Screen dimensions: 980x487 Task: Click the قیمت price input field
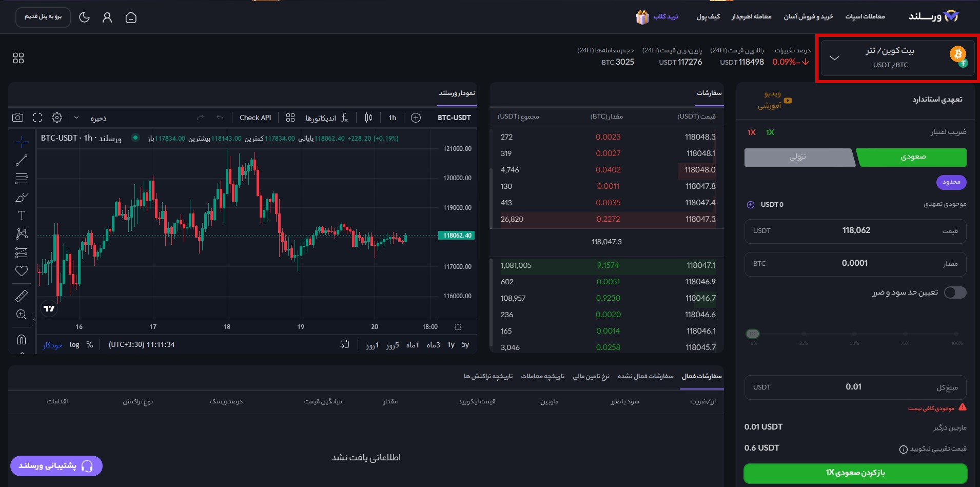pyautogui.click(x=854, y=230)
